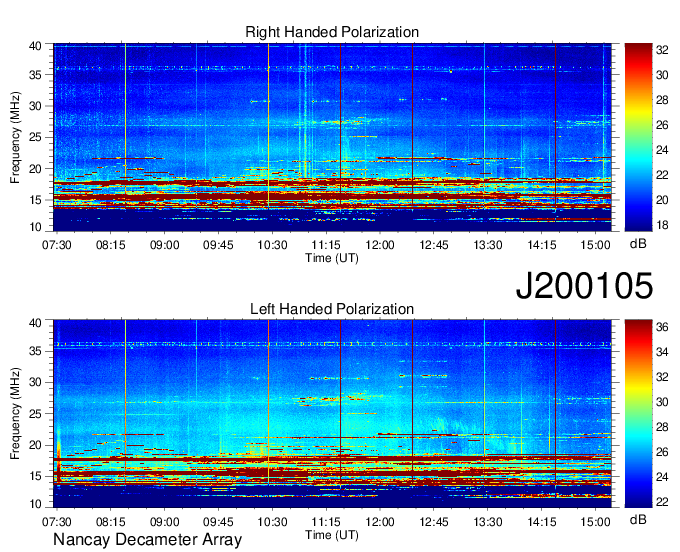
Task: Click the 13:30 tick label on top plot
Action: pyautogui.click(x=487, y=245)
